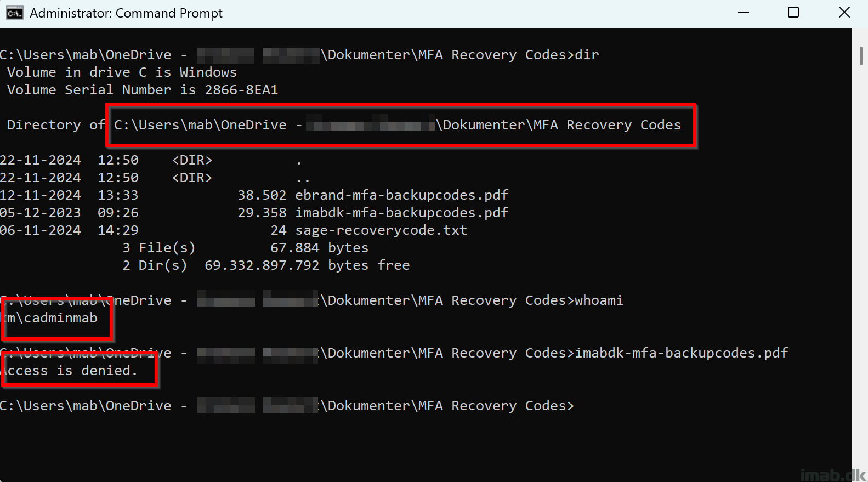Click the Command Prompt icon in title bar

coord(14,13)
